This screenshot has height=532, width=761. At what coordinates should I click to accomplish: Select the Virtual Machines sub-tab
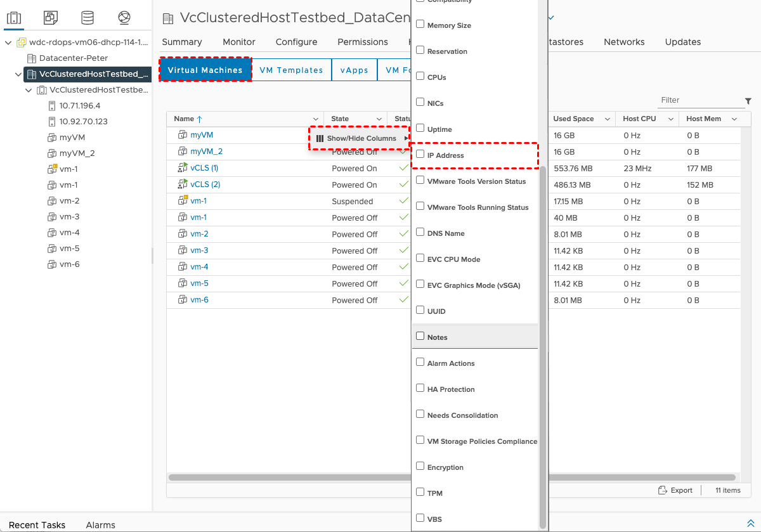coord(205,70)
